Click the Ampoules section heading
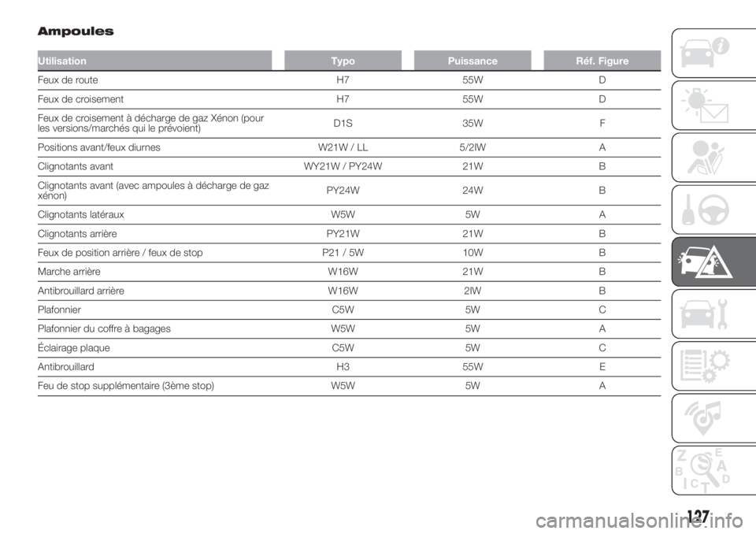 point(76,32)
